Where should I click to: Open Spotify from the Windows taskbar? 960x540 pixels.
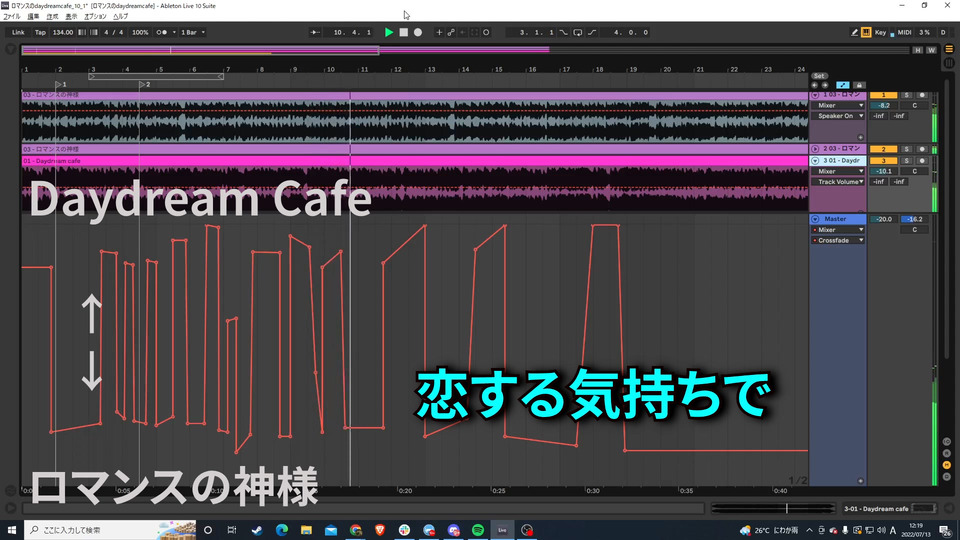(478, 530)
